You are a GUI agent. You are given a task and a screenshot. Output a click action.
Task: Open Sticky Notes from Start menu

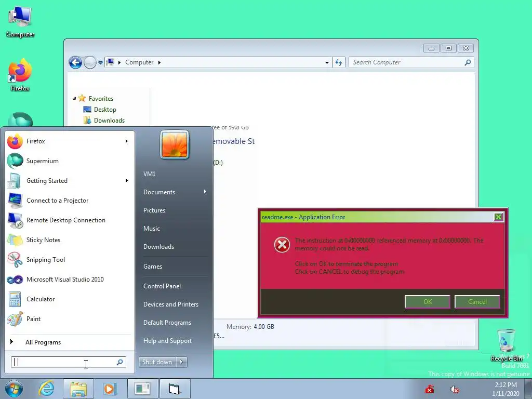coord(69,240)
